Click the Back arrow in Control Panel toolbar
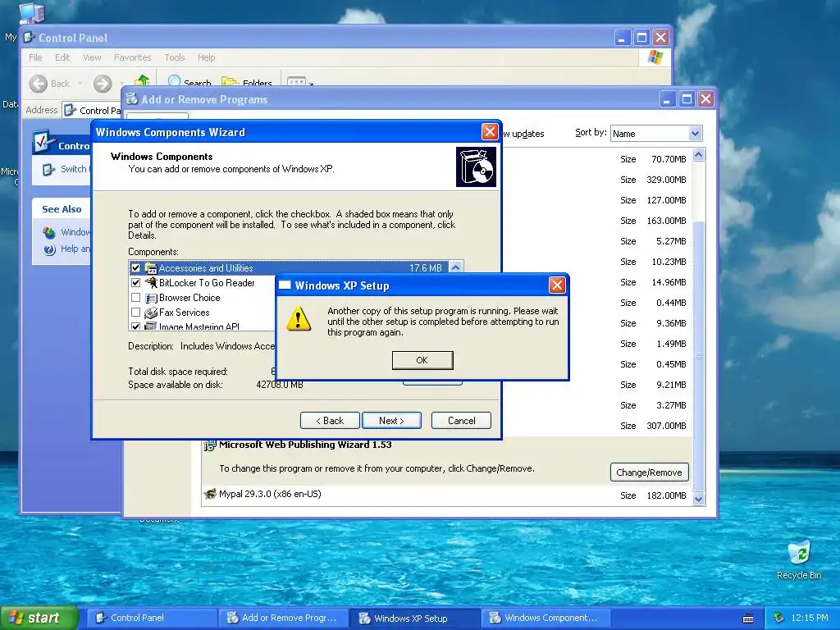Screen dimensions: 840x630 (38, 84)
